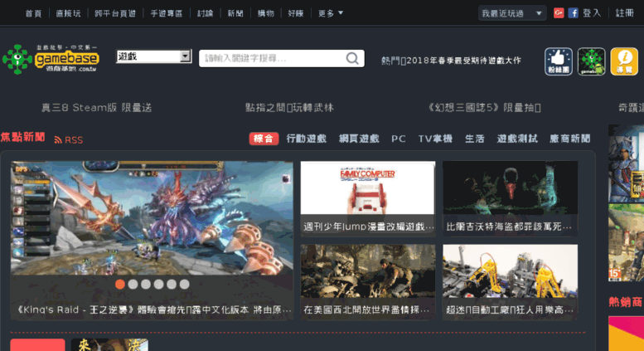Select the second carousel dot
644x351 pixels.
[x=133, y=284]
